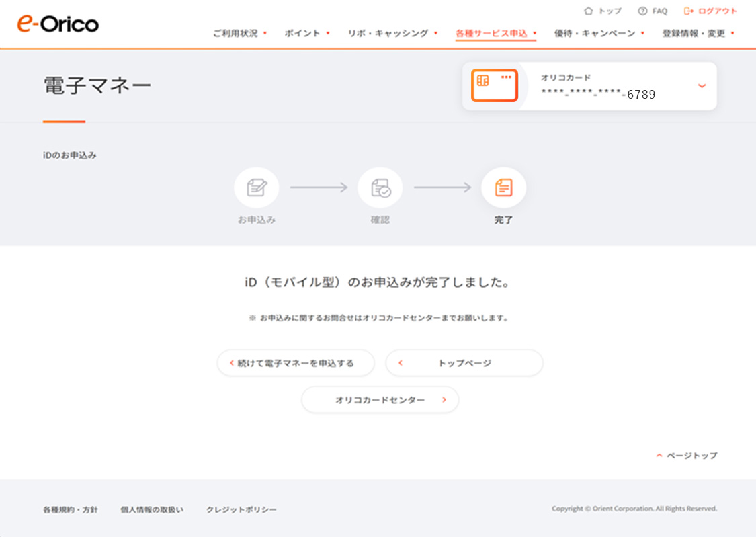756x537 pixels.
Task: Click the e-Orico logo
Action: [58, 24]
